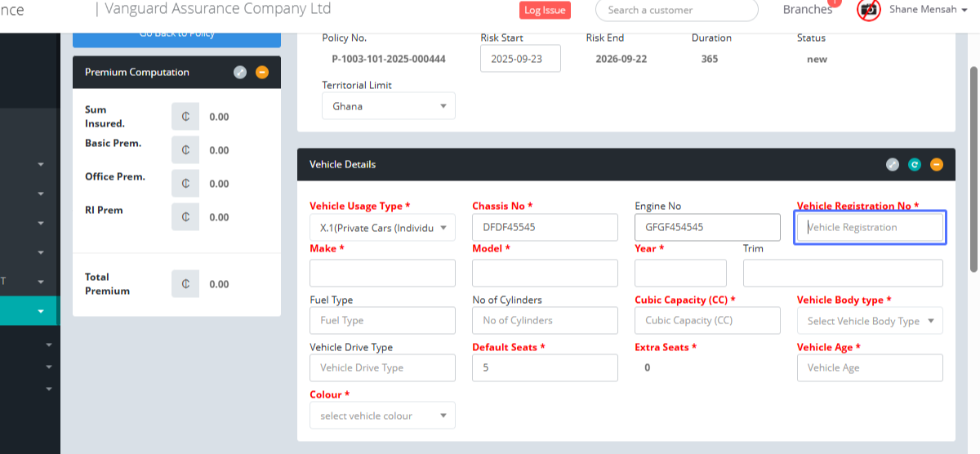Click the cedi icon beside Sum Insured
The width and height of the screenshot is (980, 454).
(185, 117)
